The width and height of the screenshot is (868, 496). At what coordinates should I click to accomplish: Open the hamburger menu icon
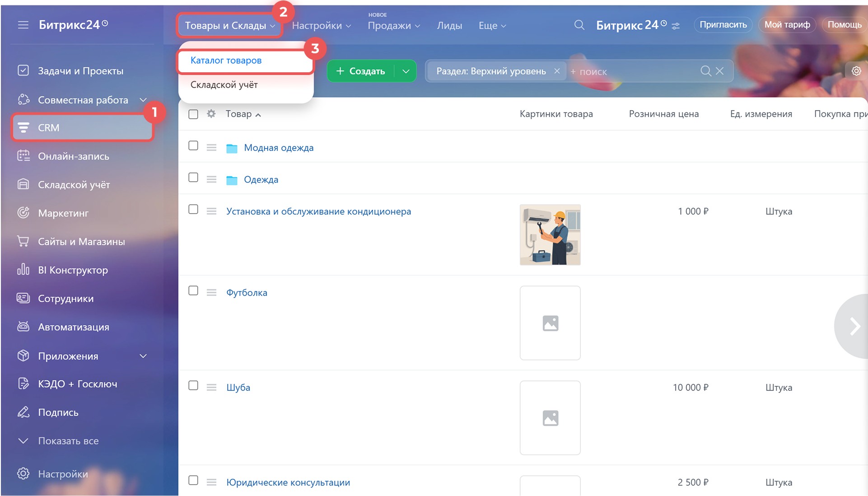[x=23, y=25]
